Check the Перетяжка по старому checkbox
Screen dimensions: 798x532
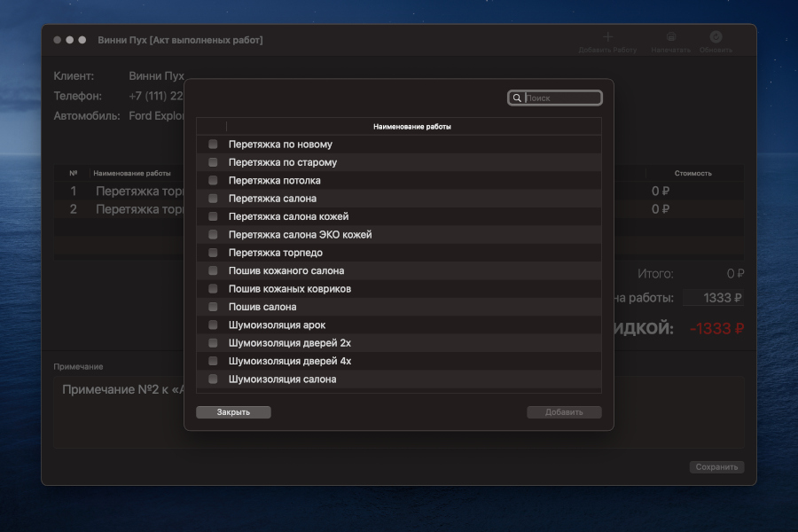coord(213,162)
